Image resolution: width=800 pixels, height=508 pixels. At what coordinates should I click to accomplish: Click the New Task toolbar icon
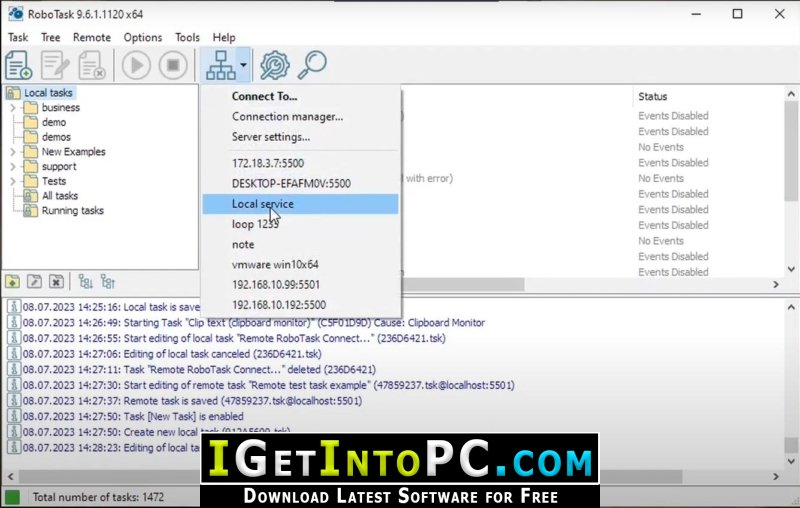point(19,65)
